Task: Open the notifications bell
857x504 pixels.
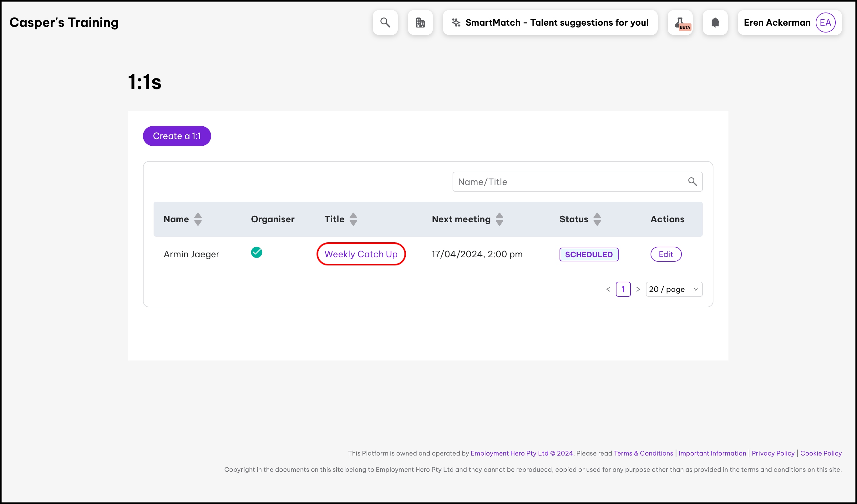Action: pyautogui.click(x=715, y=23)
